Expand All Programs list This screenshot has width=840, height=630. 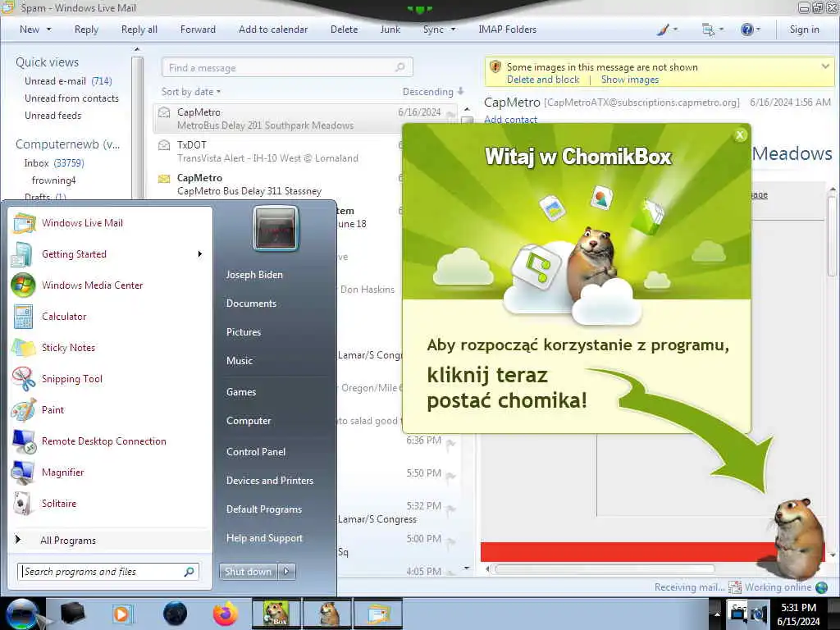click(67, 540)
